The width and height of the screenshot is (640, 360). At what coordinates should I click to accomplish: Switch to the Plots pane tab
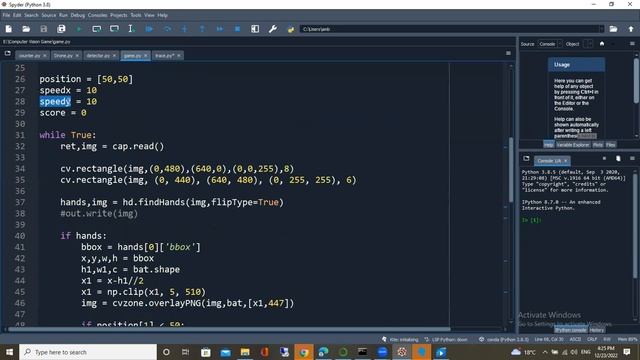tap(598, 145)
